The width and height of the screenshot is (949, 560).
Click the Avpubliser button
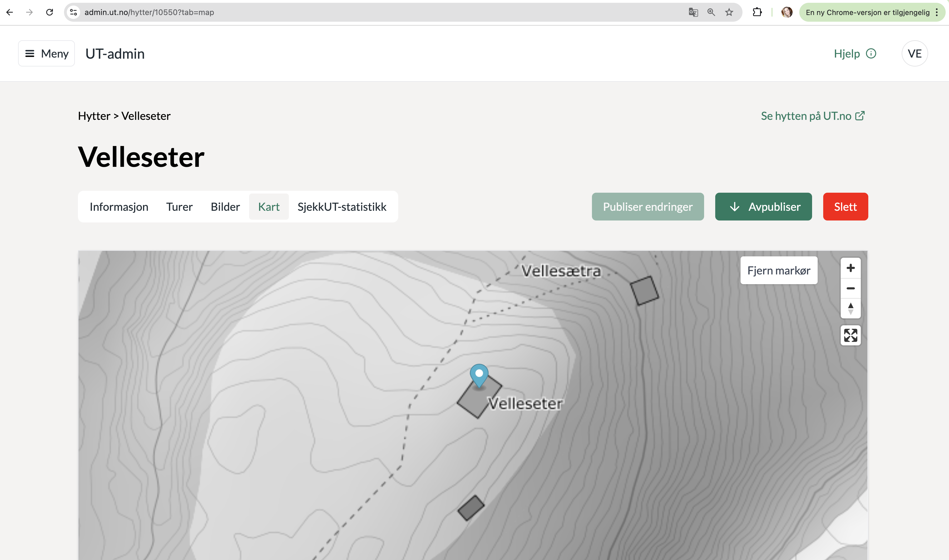[763, 207]
